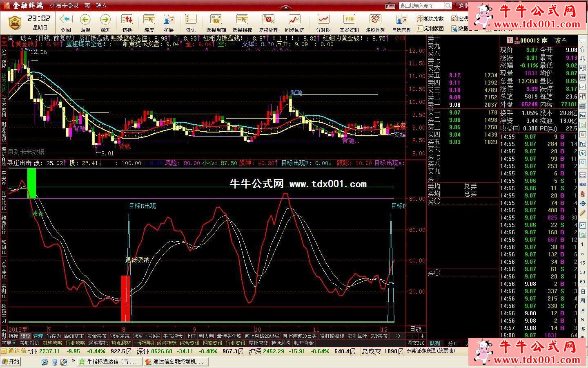
Task: Select the SUP决策 indicator tab
Action: pyautogui.click(x=379, y=336)
